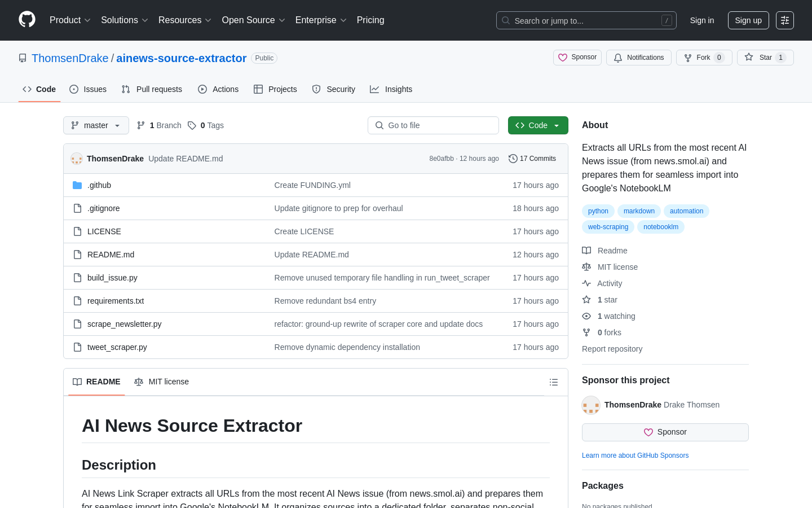Open the .github folder
The width and height of the screenshot is (812, 508).
pos(99,185)
